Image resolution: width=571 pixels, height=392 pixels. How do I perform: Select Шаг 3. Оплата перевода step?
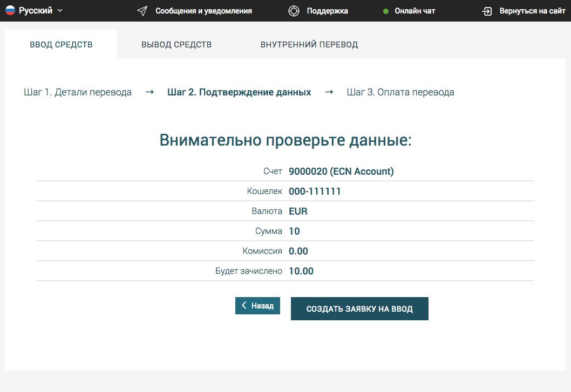(x=400, y=92)
